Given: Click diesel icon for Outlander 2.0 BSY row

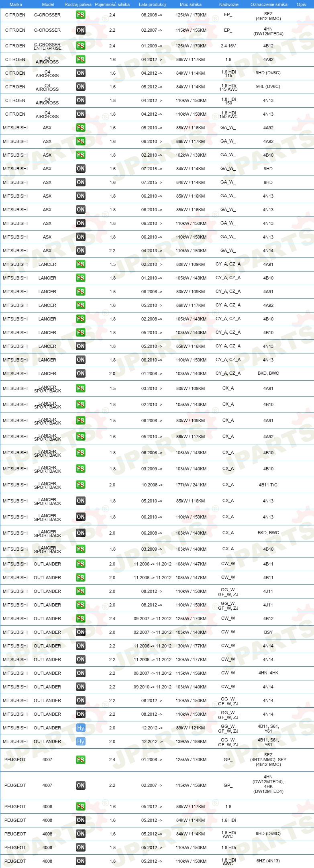Looking at the screenshot, I should tap(81, 632).
